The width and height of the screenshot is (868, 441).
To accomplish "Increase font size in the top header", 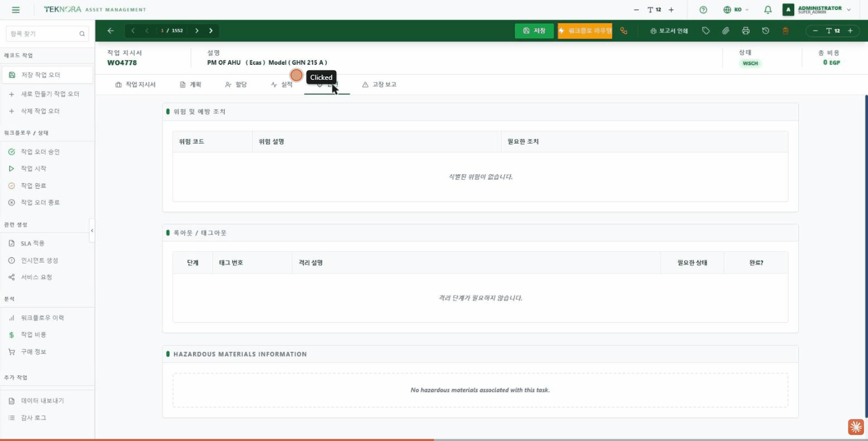I will tap(671, 9).
